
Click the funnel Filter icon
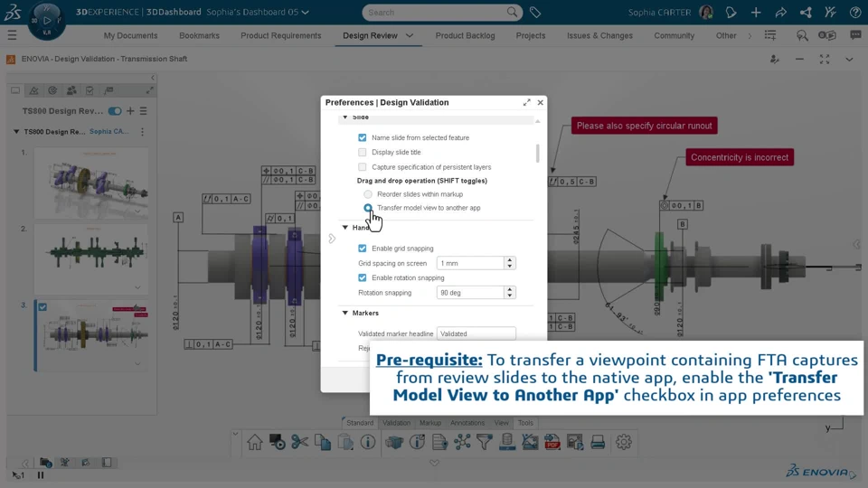pos(485,442)
